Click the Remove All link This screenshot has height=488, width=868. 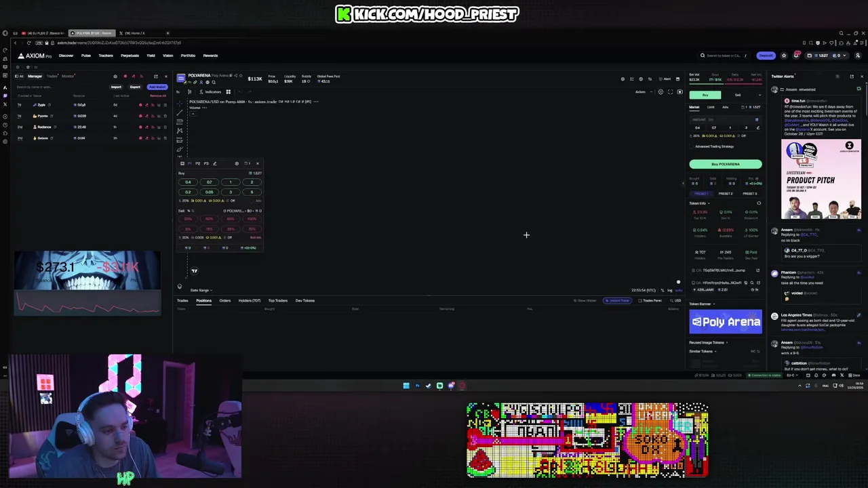pos(158,96)
